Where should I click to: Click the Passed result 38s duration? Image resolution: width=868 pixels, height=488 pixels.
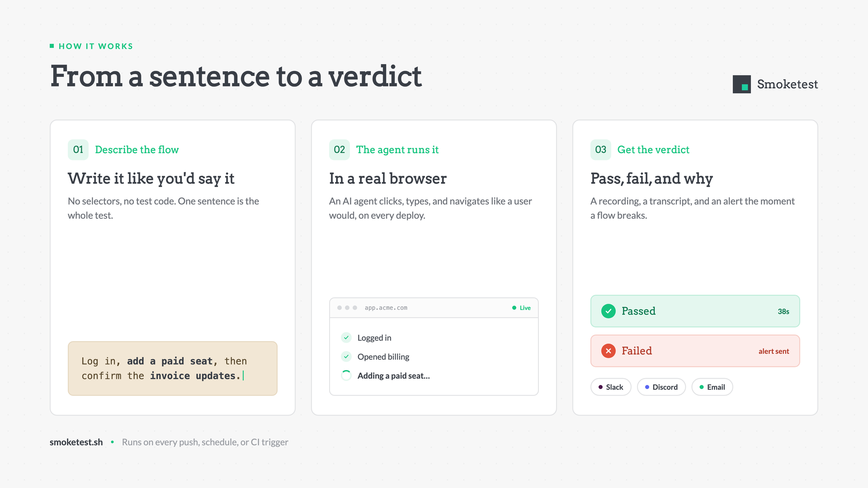[x=783, y=311]
